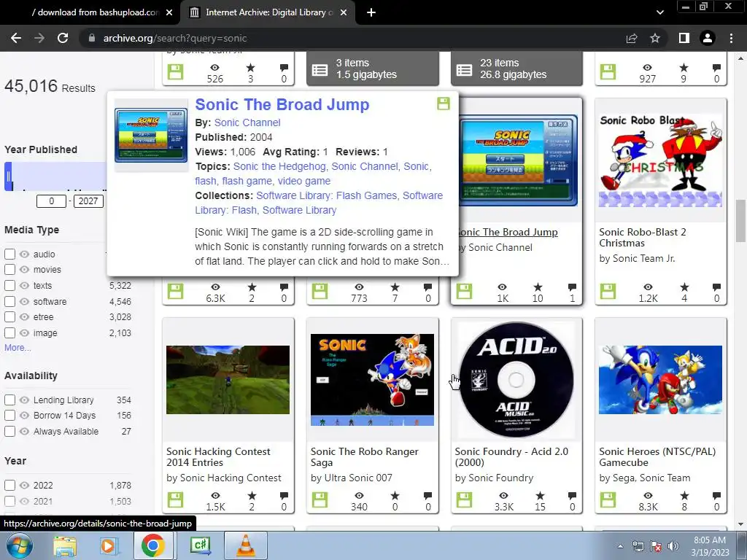Open the Sonic Channel author link
The width and height of the screenshot is (747, 560).
(x=247, y=122)
